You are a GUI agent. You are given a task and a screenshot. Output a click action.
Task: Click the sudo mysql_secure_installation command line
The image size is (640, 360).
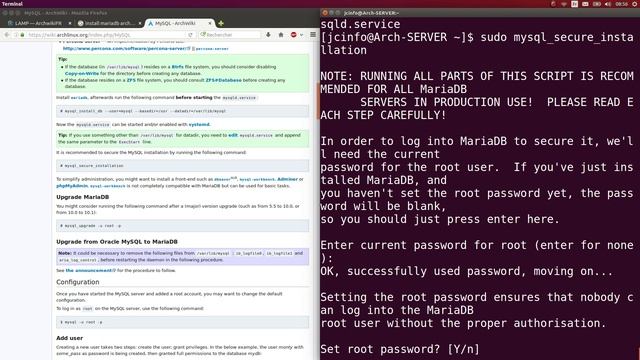pyautogui.click(x=477, y=44)
